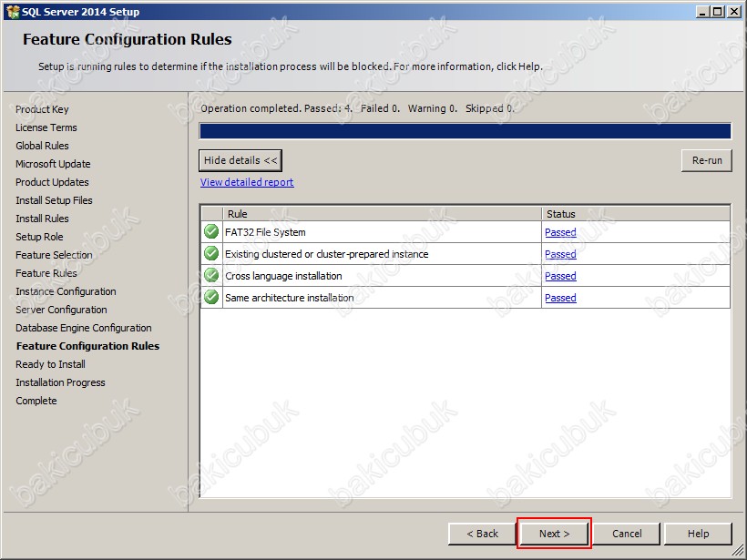Go back to the previous setup page
Image resolution: width=747 pixels, height=560 pixels.
(x=482, y=534)
